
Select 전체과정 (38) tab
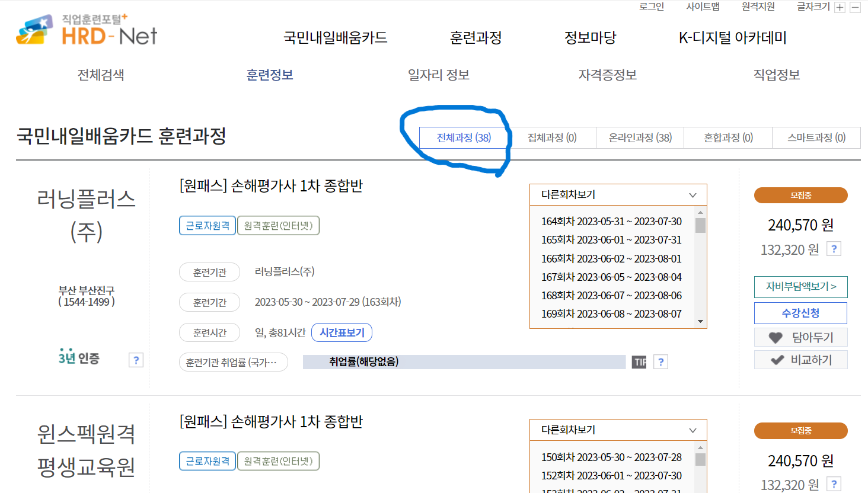(464, 137)
